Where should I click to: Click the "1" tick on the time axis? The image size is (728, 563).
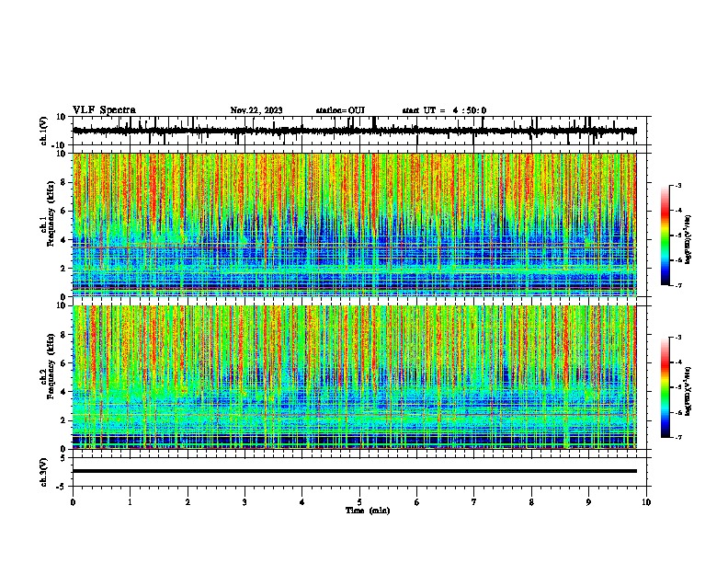tap(130, 502)
